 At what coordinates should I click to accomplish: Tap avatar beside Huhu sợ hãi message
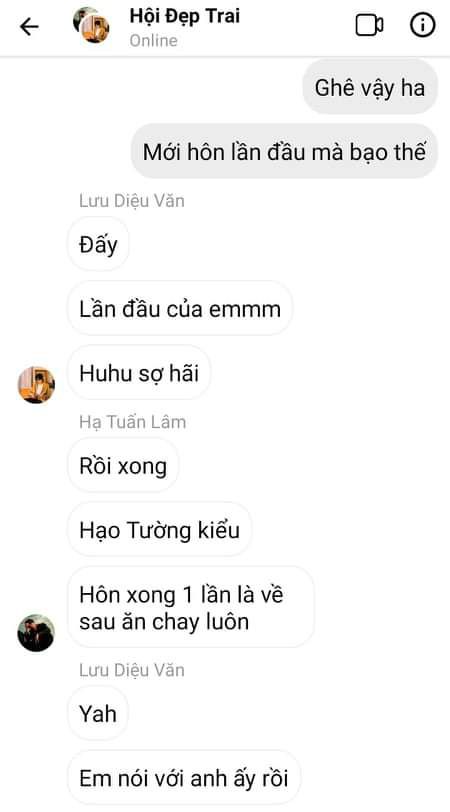coord(36,385)
